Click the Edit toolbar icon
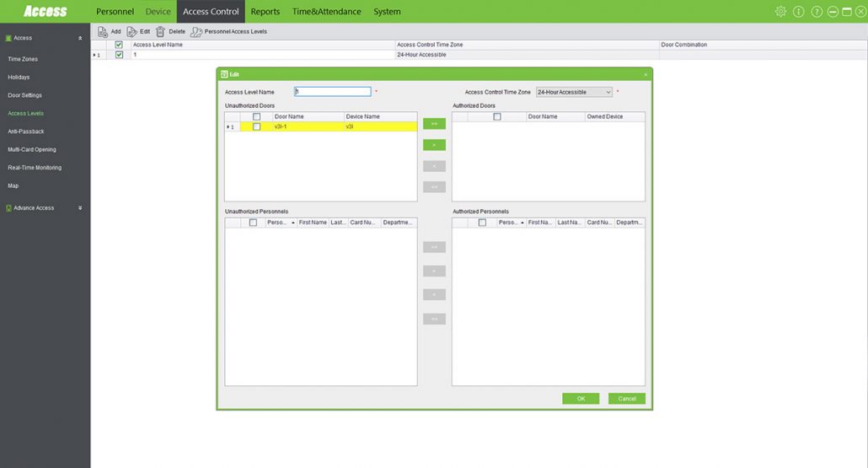Screen dimensions: 868x468 coord(132,31)
